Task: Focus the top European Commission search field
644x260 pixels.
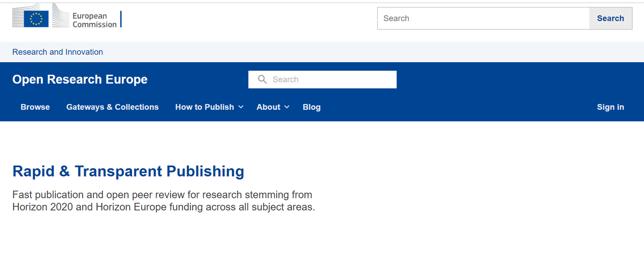Action: 484,18
